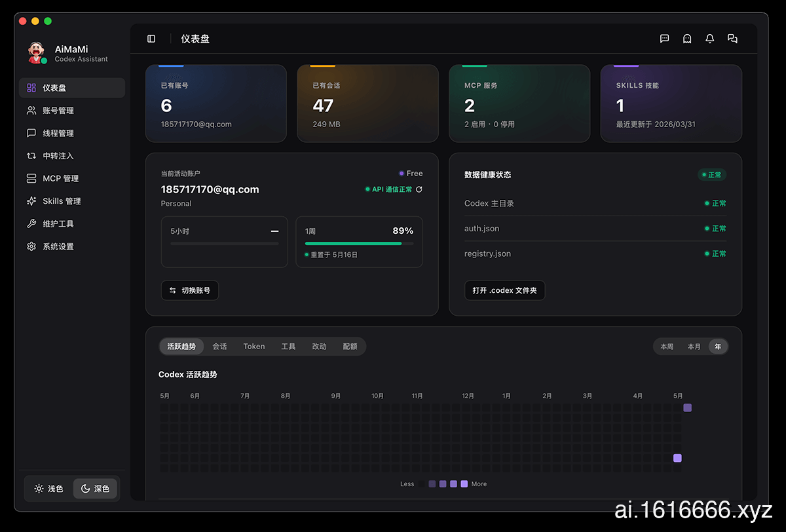Open the double chat bubbles icon
The width and height of the screenshot is (786, 532).
732,39
